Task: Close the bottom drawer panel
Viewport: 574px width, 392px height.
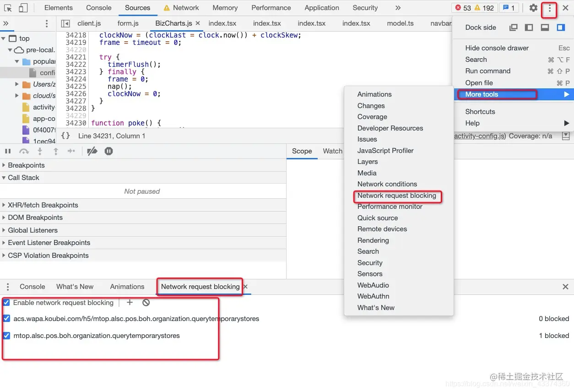Action: [565, 287]
